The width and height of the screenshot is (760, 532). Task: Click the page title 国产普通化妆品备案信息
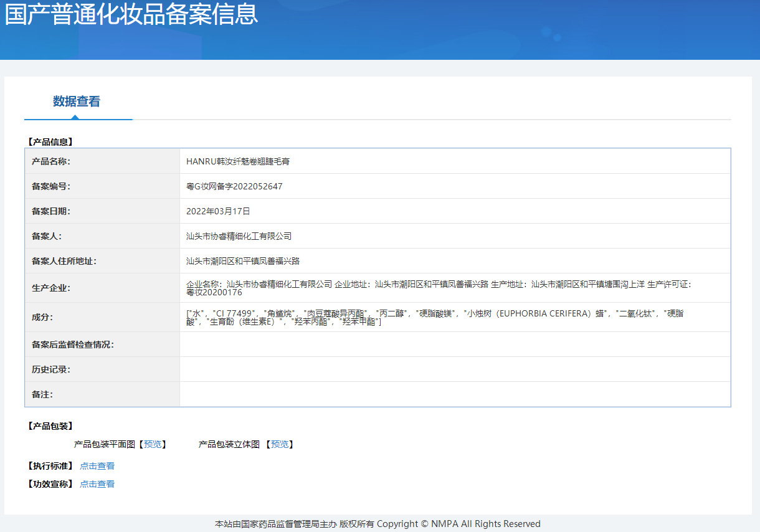tap(131, 14)
